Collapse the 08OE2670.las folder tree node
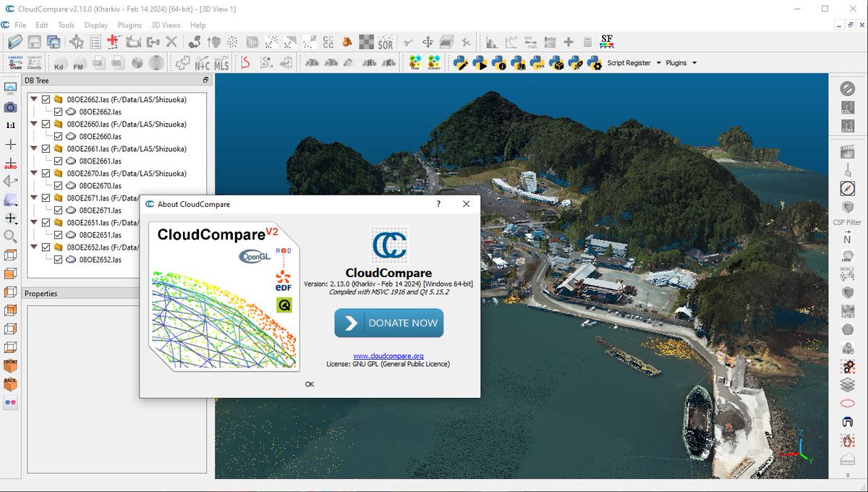Screen dimensions: 868x492 [x=34, y=173]
